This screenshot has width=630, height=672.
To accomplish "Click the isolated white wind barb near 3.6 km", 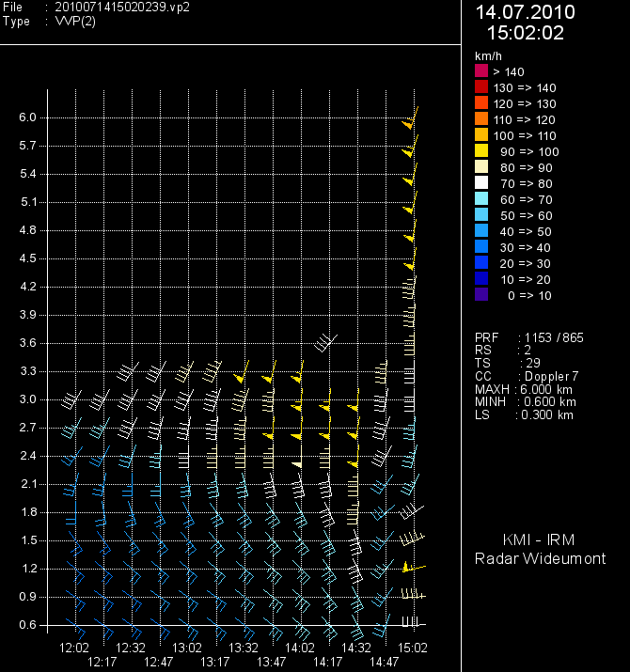I will point(324,342).
